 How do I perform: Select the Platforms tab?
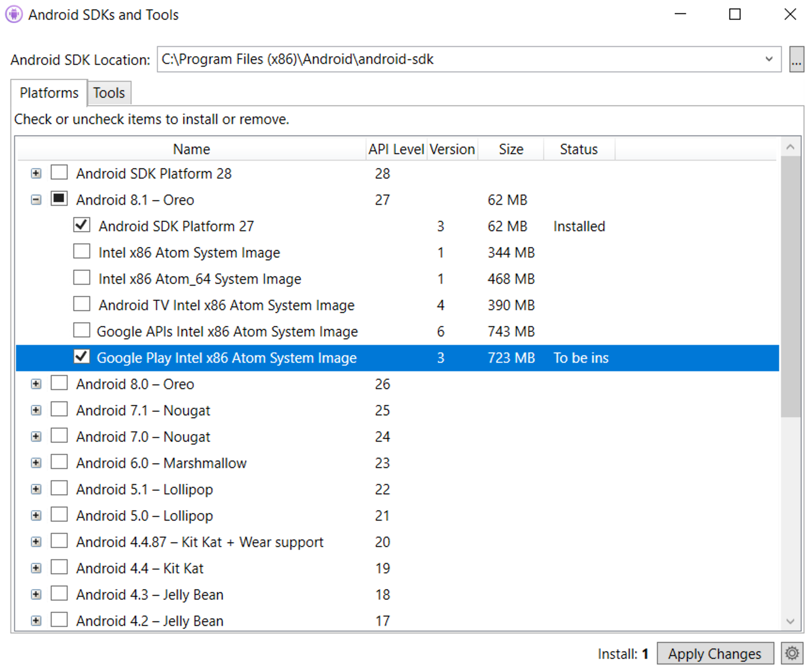click(x=49, y=93)
